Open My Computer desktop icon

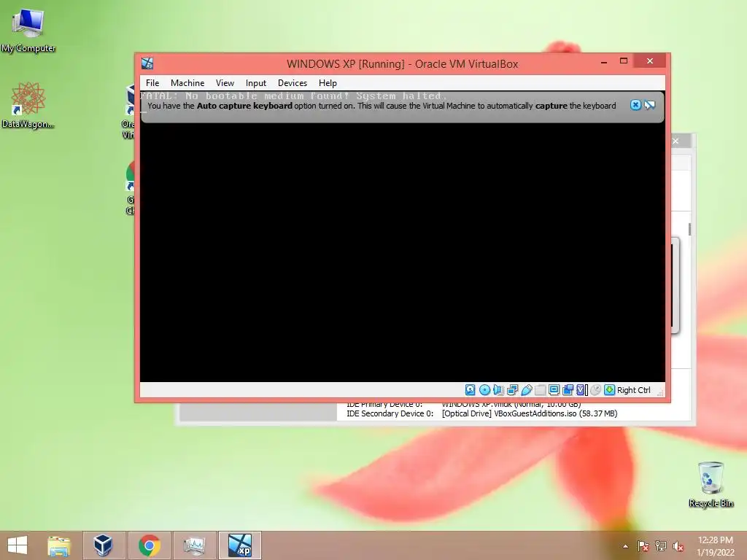pos(28,31)
